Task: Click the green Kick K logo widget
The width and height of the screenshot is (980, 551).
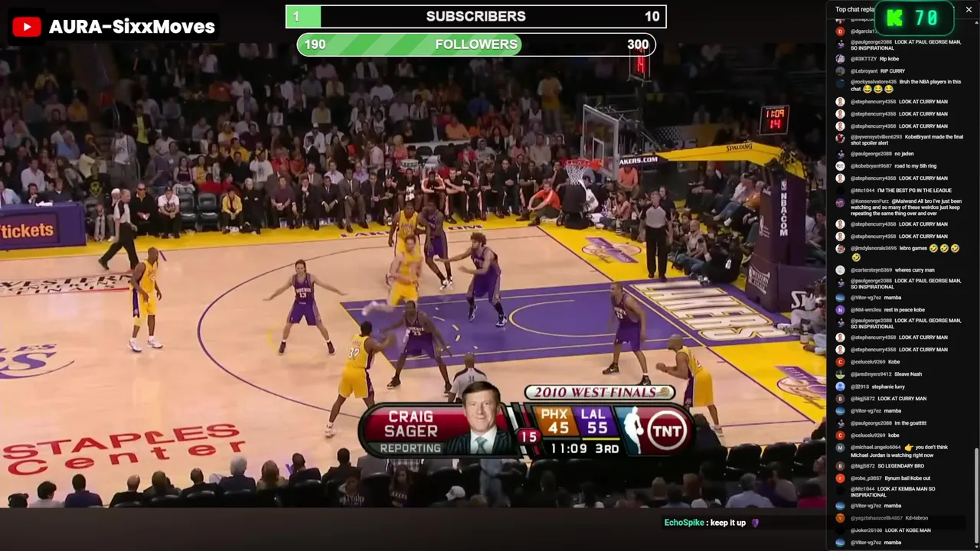Action: click(893, 18)
